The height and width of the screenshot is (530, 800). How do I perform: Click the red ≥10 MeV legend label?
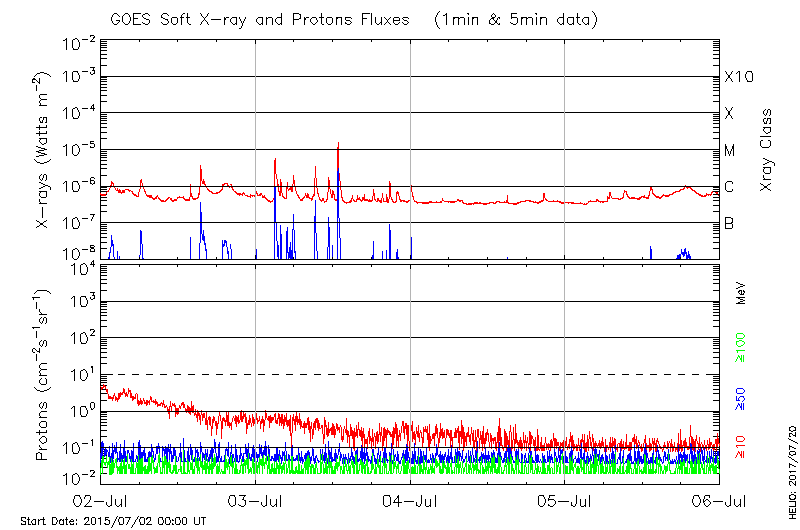[742, 448]
